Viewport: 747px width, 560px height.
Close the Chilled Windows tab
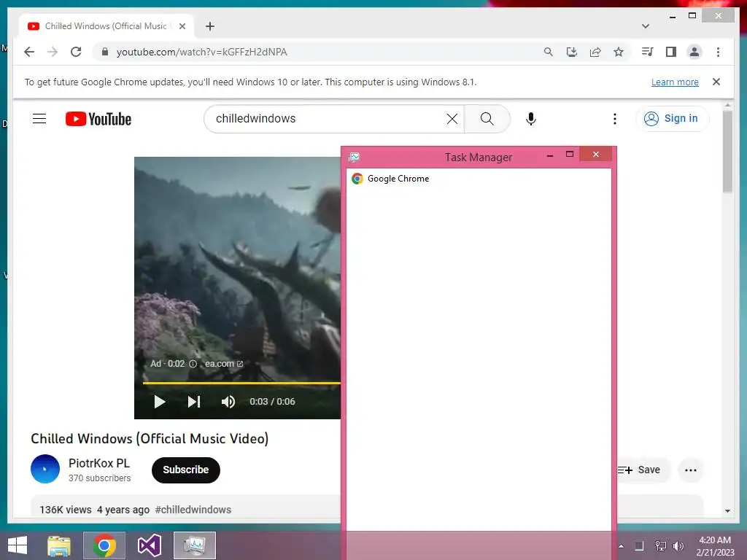click(182, 26)
